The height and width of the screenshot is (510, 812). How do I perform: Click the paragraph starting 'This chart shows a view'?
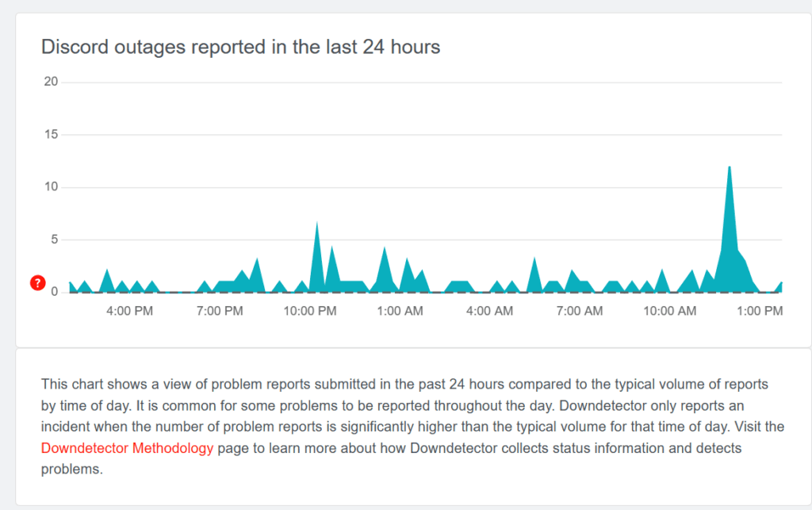pos(412,427)
